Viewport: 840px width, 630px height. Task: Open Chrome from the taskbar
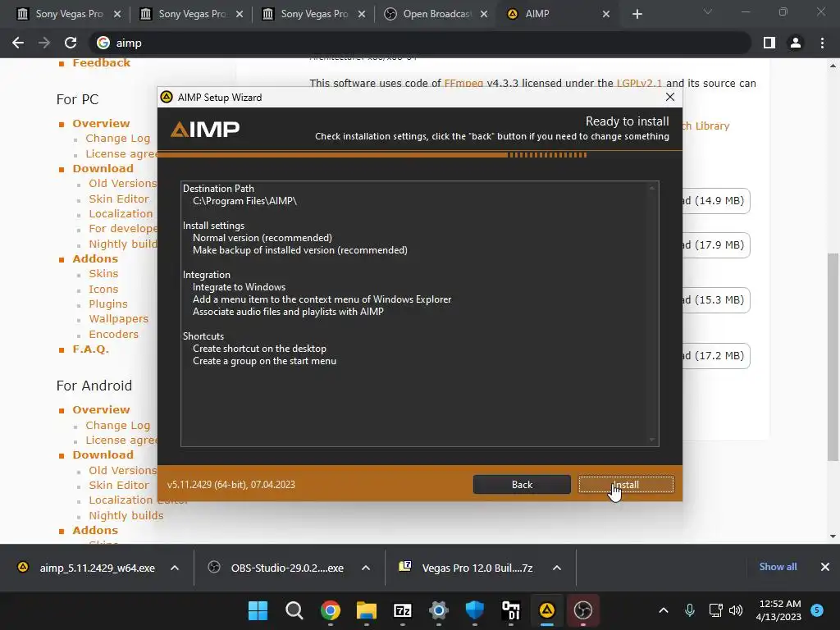[331, 610]
